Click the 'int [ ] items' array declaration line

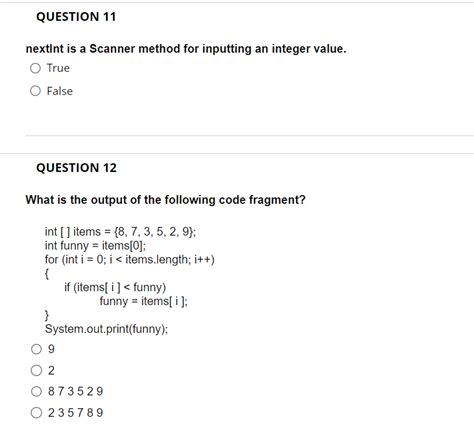(x=120, y=232)
